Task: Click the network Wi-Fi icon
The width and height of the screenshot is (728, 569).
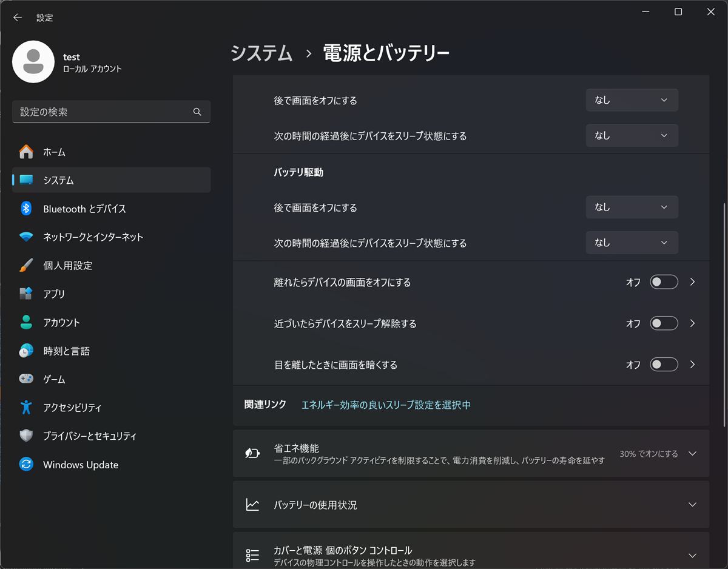Action: pyautogui.click(x=26, y=237)
